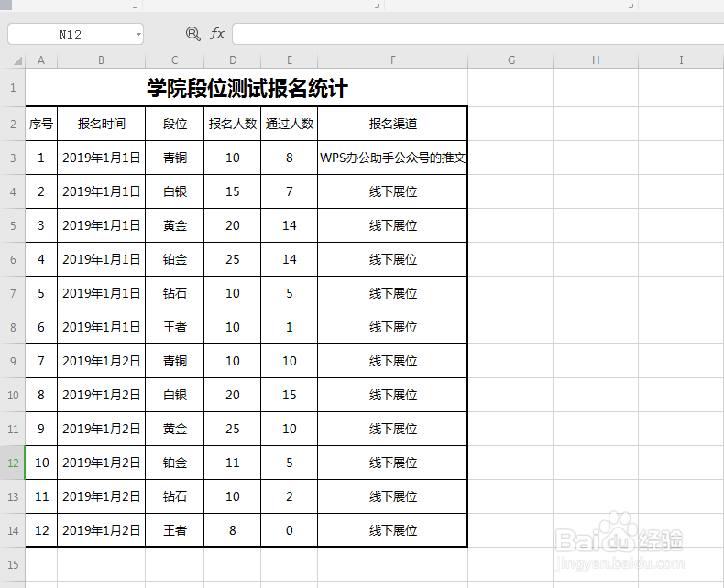The width and height of the screenshot is (724, 588).
Task: Expand the Name Box dropdown arrow
Action: tap(138, 35)
